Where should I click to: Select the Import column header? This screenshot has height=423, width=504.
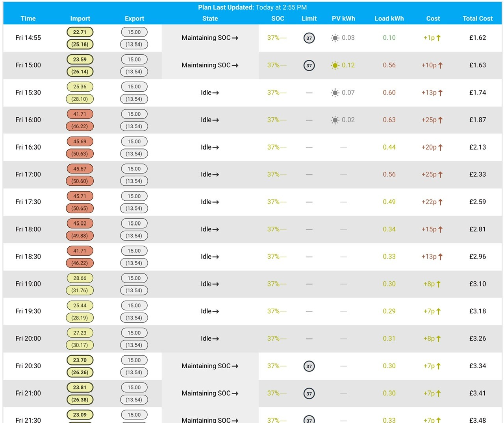tap(80, 18)
